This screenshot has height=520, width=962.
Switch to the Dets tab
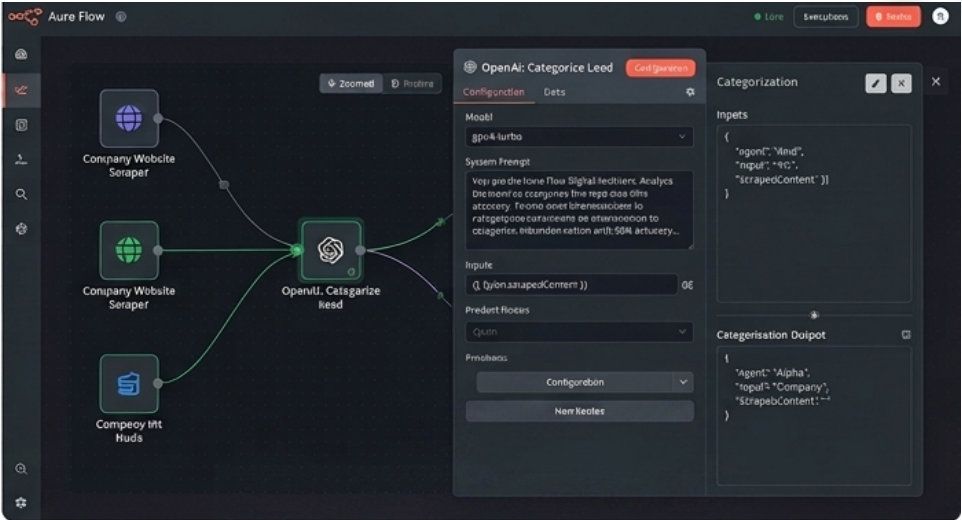point(555,92)
